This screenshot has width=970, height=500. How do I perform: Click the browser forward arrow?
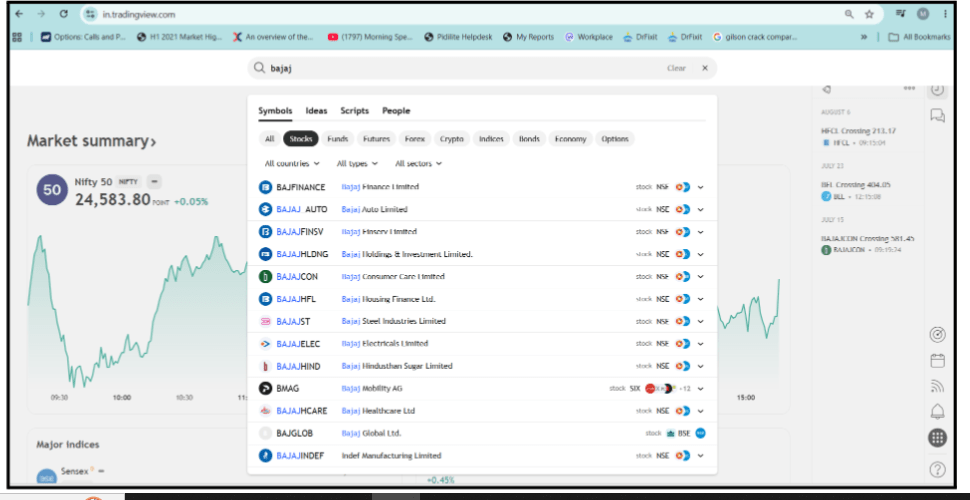41,14
